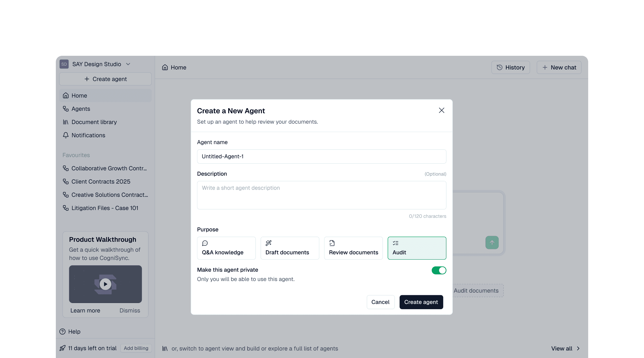Image resolution: width=644 pixels, height=358 pixels.
Task: Open Client Contracts 2025 favourite
Action: [x=101, y=182]
